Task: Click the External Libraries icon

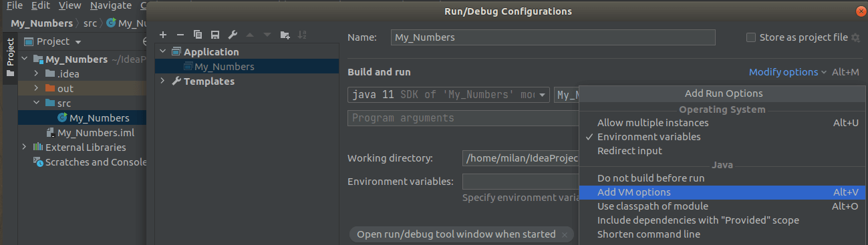Action: (38, 148)
